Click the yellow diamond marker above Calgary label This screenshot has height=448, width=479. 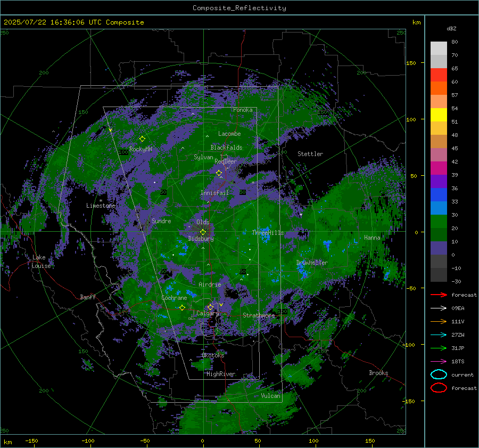point(210,307)
